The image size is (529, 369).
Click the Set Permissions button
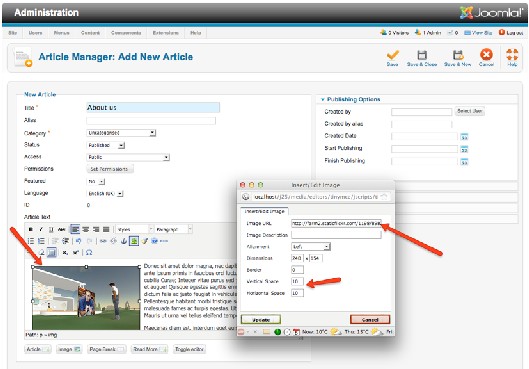pyautogui.click(x=109, y=169)
